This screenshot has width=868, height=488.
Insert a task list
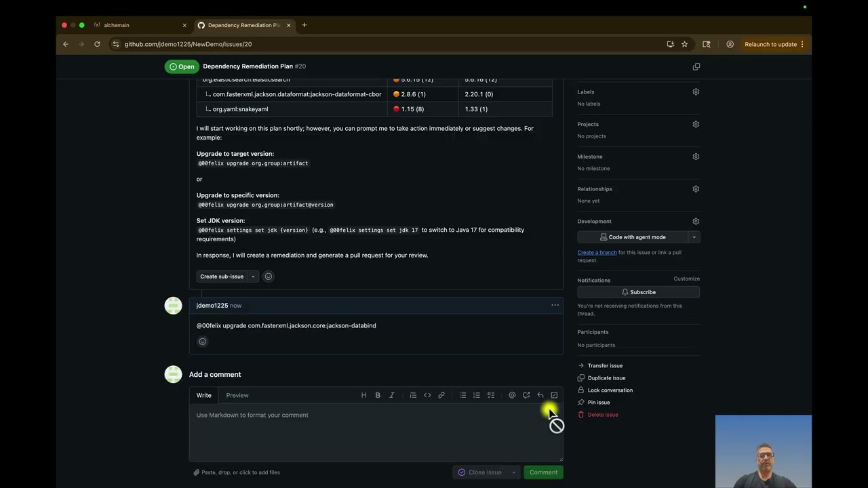[491, 395]
